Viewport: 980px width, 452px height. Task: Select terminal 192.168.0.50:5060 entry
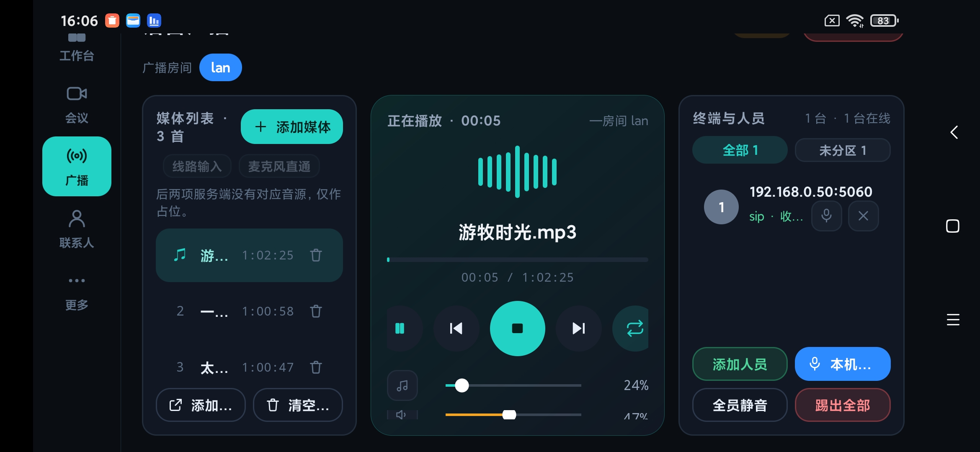791,207
